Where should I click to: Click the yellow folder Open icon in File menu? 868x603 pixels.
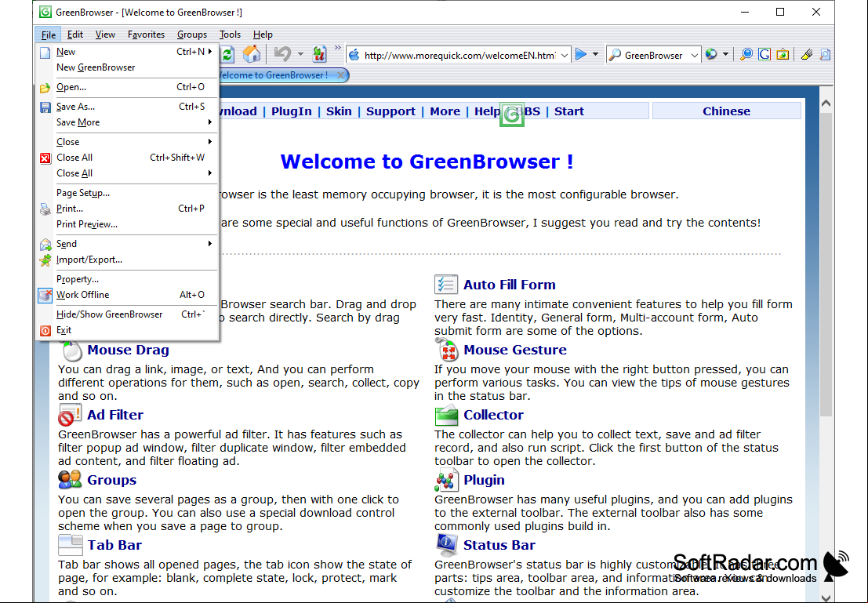pos(45,88)
